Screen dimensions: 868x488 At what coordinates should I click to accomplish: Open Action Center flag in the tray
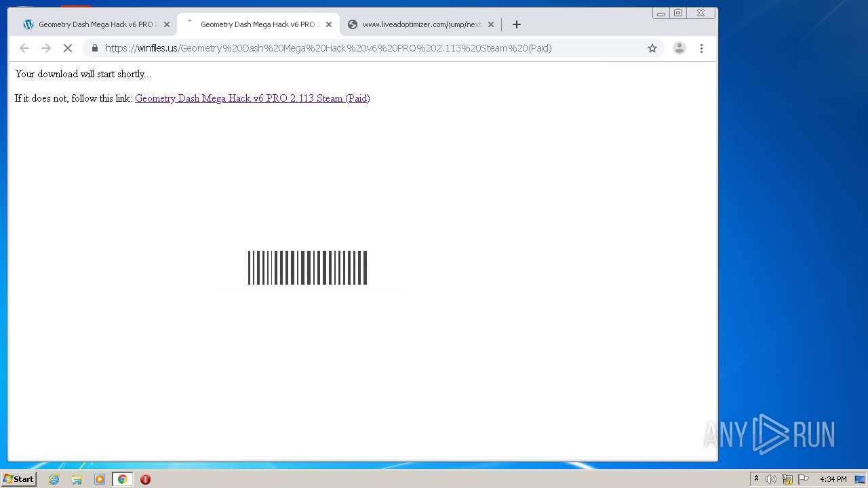tap(804, 479)
